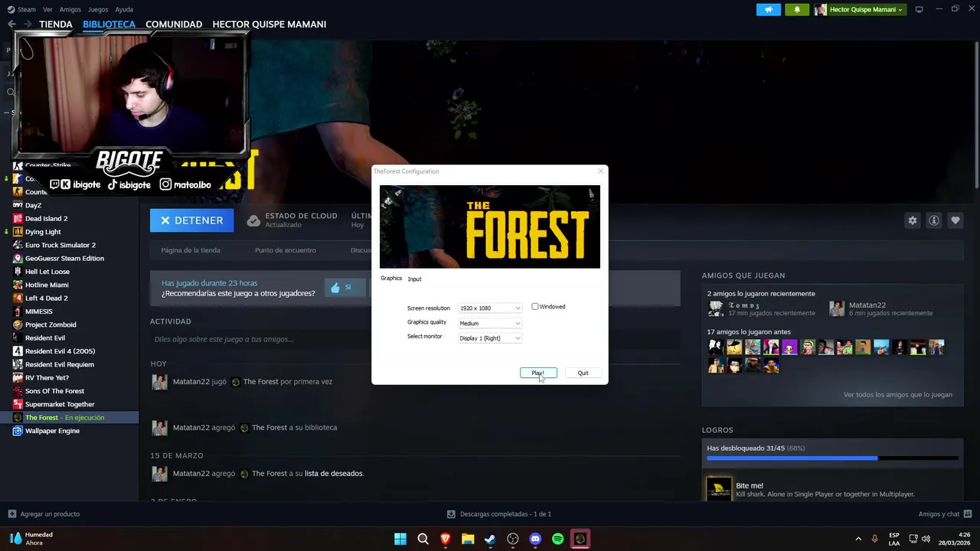This screenshot has height=551, width=980.
Task: Select Dying Light in the library list
Action: 43,232
